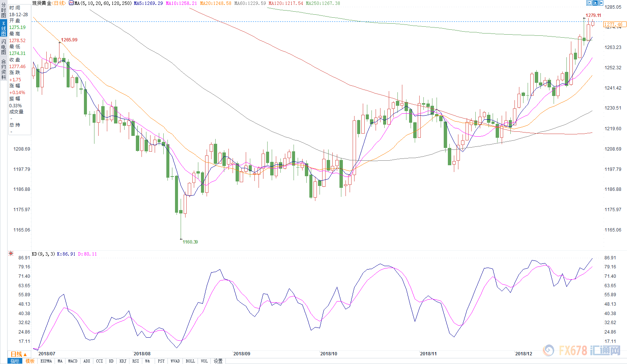Select the MACD indicator button
The width and height of the screenshot is (627, 364).
click(73, 361)
